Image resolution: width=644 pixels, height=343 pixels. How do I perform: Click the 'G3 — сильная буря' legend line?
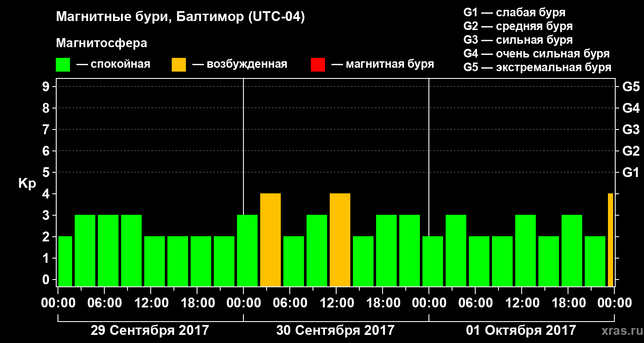518,40
